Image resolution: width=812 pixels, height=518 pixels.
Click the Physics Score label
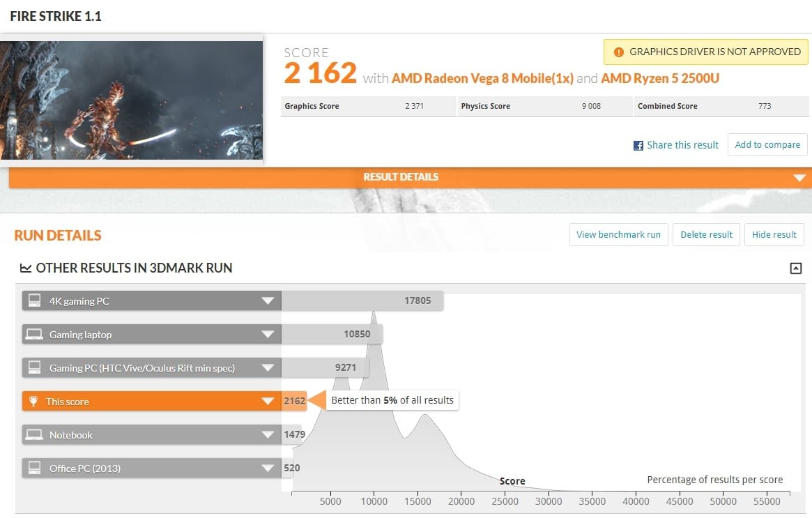(x=485, y=106)
